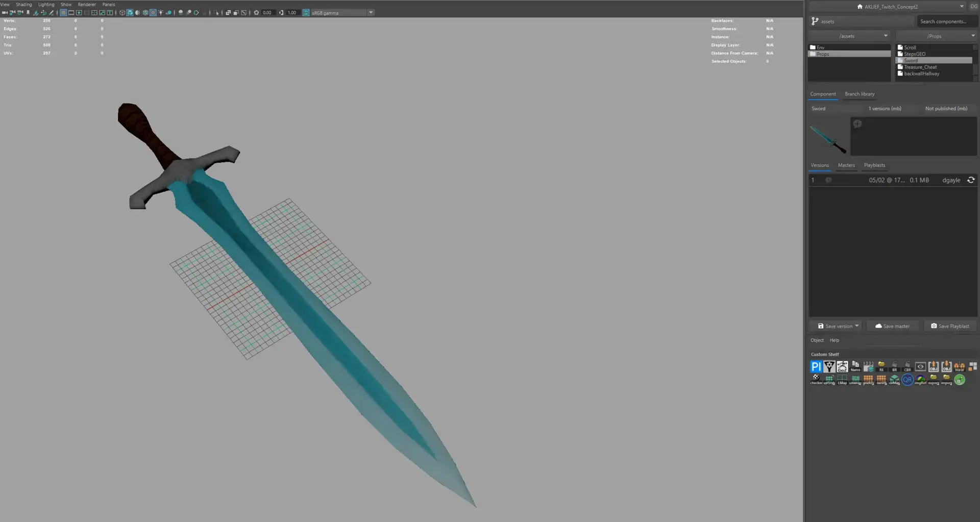The width and height of the screenshot is (980, 522).
Task: Toggle use all lights bulb icon
Action: (161, 13)
